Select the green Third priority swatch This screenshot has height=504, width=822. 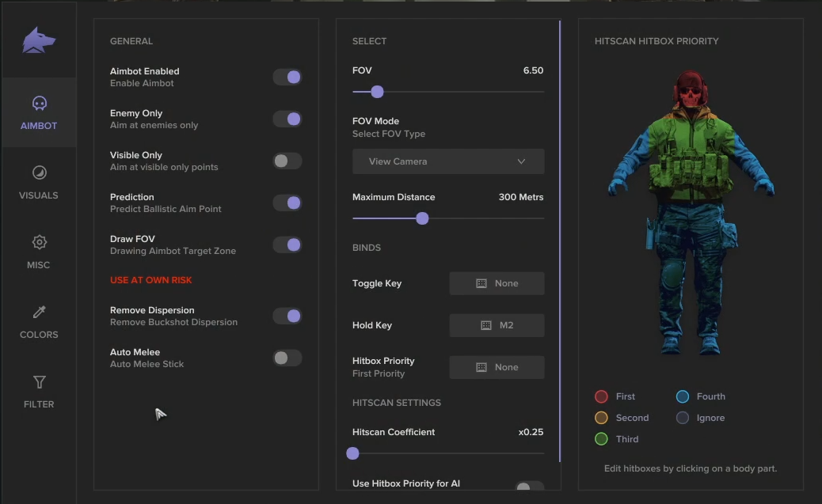(601, 439)
